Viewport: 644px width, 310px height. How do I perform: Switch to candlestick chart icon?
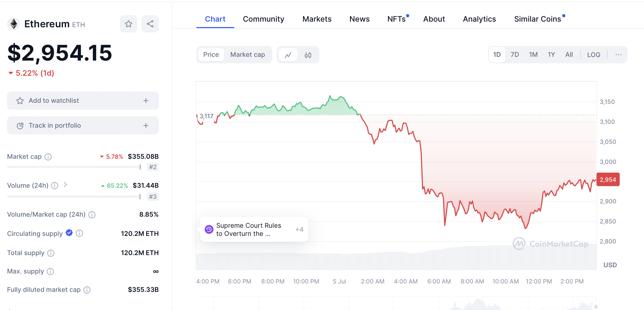(308, 55)
